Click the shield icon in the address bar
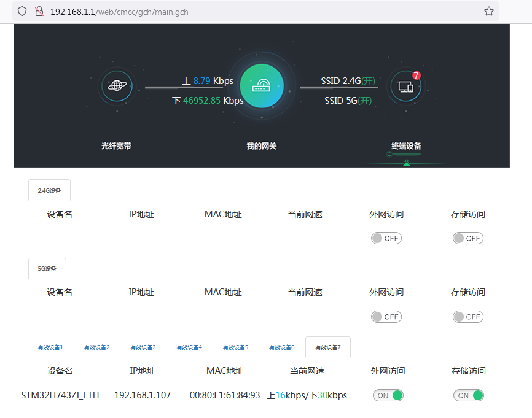The width and height of the screenshot is (532, 418). pos(22,11)
